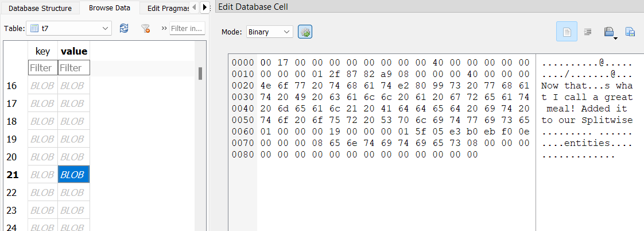This screenshot has height=231, width=644.
Task: Click the table vertical scrollbar handle
Action: [x=200, y=74]
